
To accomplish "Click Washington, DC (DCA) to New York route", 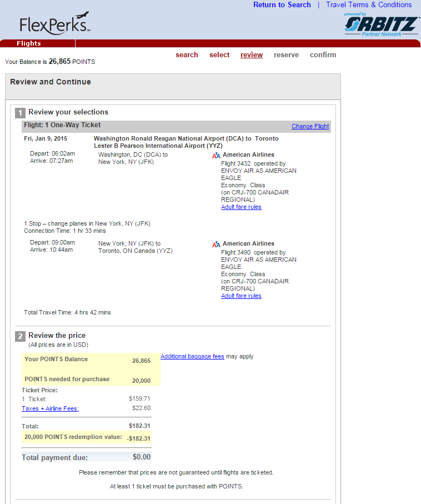I will pos(133,158).
